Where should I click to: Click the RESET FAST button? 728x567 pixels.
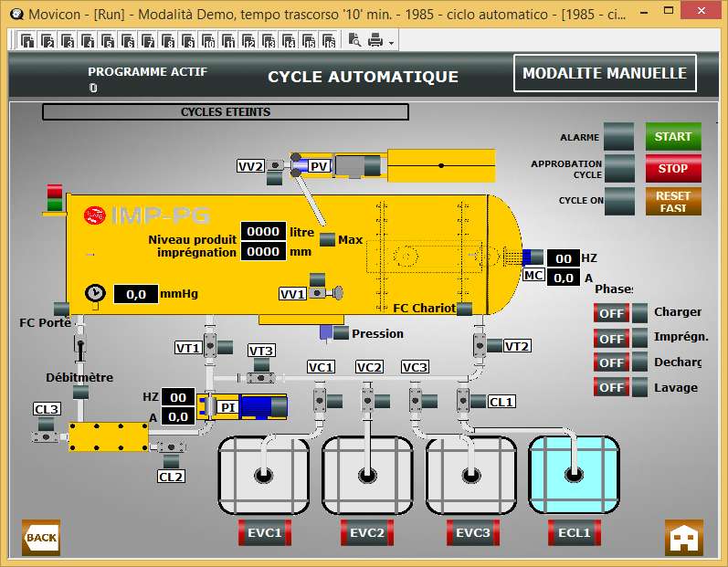tap(673, 201)
